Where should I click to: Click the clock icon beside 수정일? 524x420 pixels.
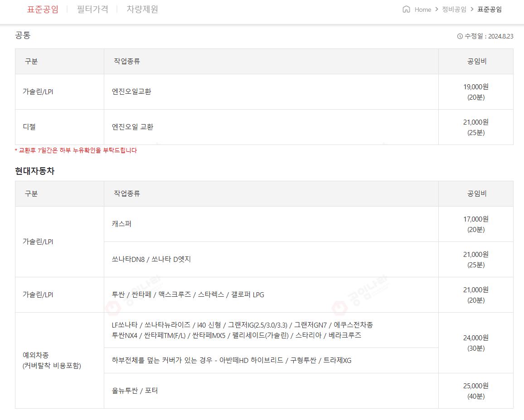(460, 36)
